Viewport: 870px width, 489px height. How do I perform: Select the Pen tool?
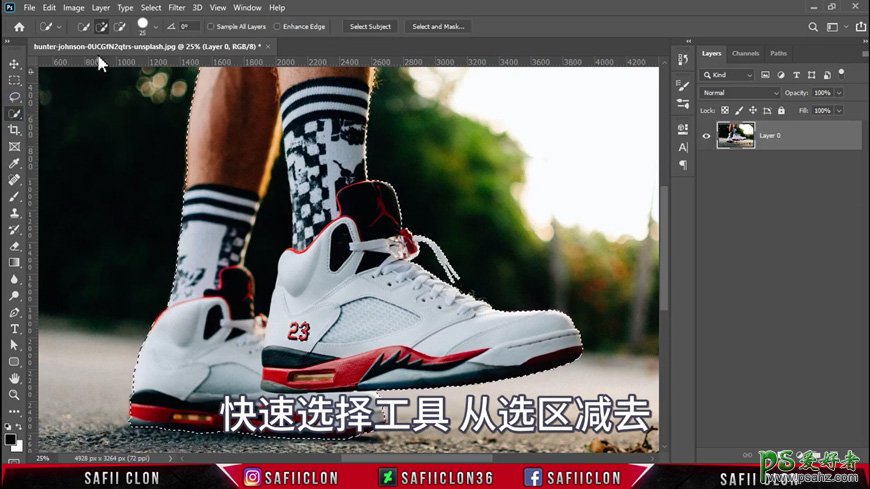point(14,312)
